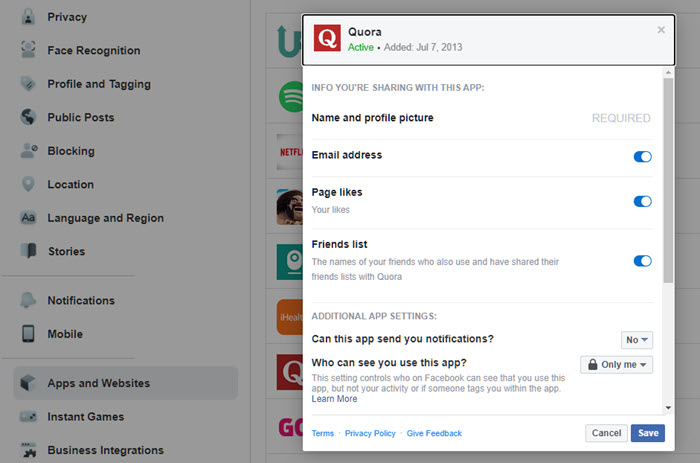Viewport: 700px width, 463px height.
Task: Select Business Integrations in the sidebar
Action: [105, 450]
